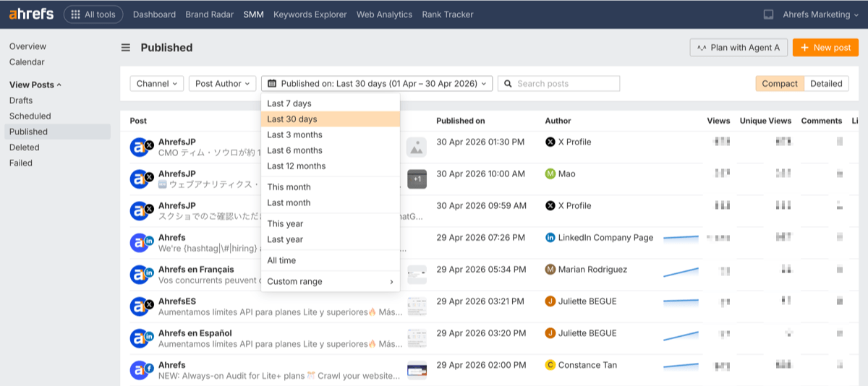
Task: Click Plan with Agent A button
Action: coord(739,48)
